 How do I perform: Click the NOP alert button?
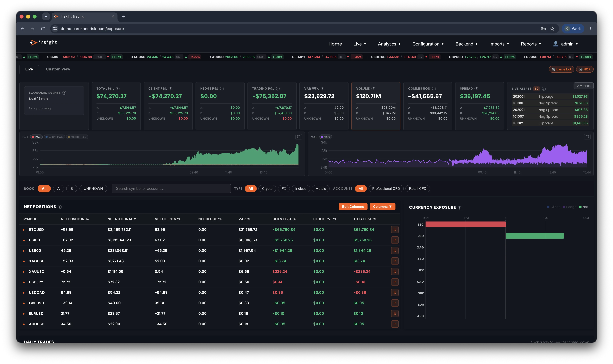[x=585, y=69]
